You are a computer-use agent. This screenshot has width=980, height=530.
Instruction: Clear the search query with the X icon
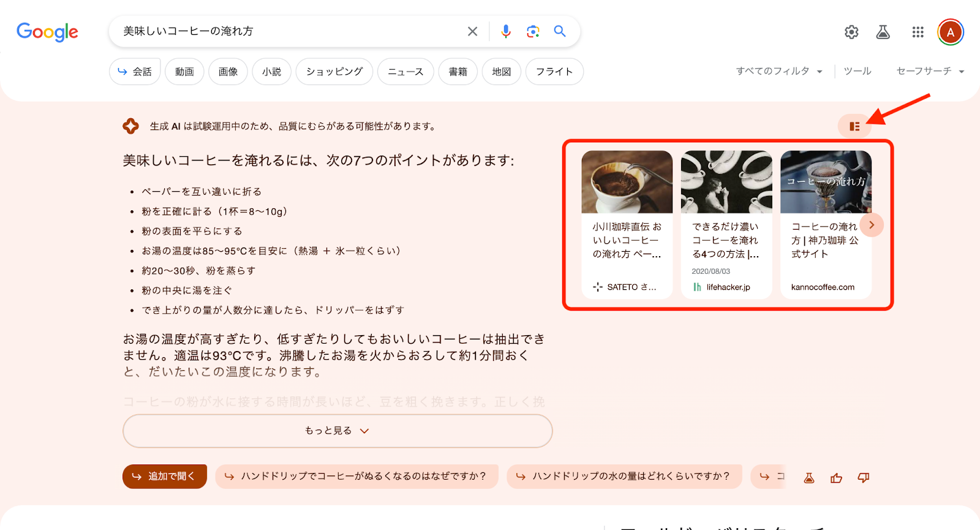pos(472,31)
